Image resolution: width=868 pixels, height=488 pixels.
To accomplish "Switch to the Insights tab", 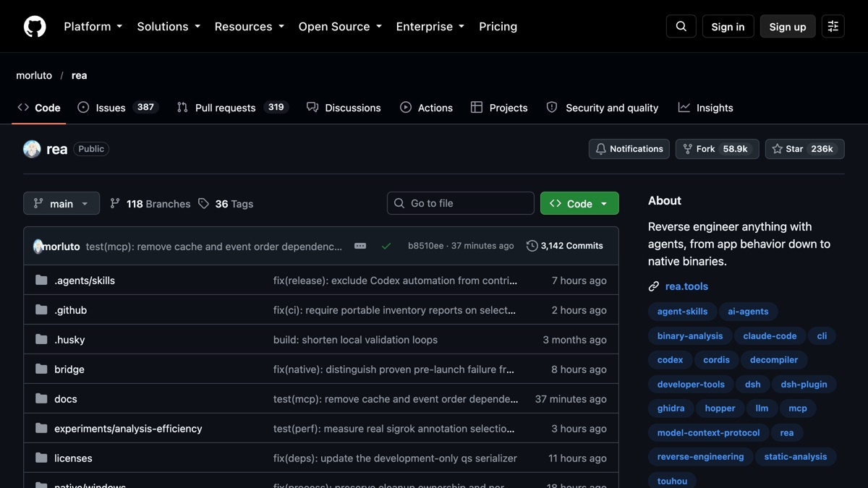I will [x=705, y=108].
